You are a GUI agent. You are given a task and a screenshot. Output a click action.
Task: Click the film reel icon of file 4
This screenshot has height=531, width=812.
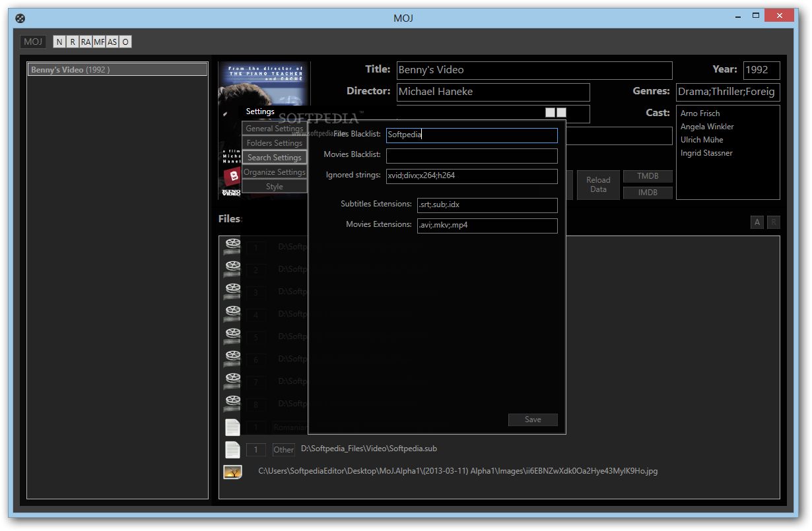coord(232,314)
